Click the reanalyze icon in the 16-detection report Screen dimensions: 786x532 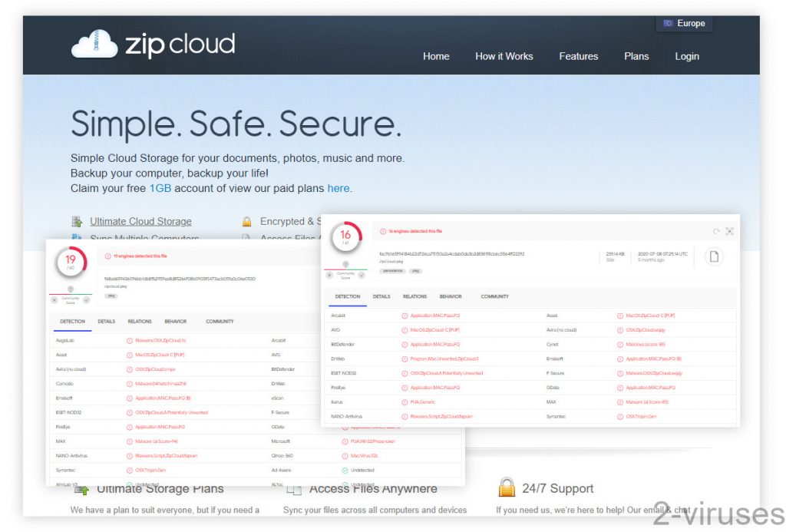coord(715,231)
